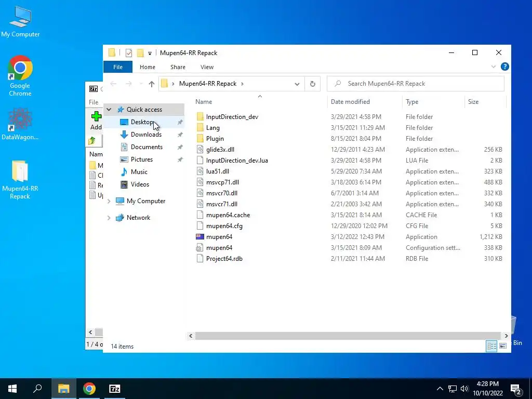Select the mupen64.cfg file

click(224, 225)
